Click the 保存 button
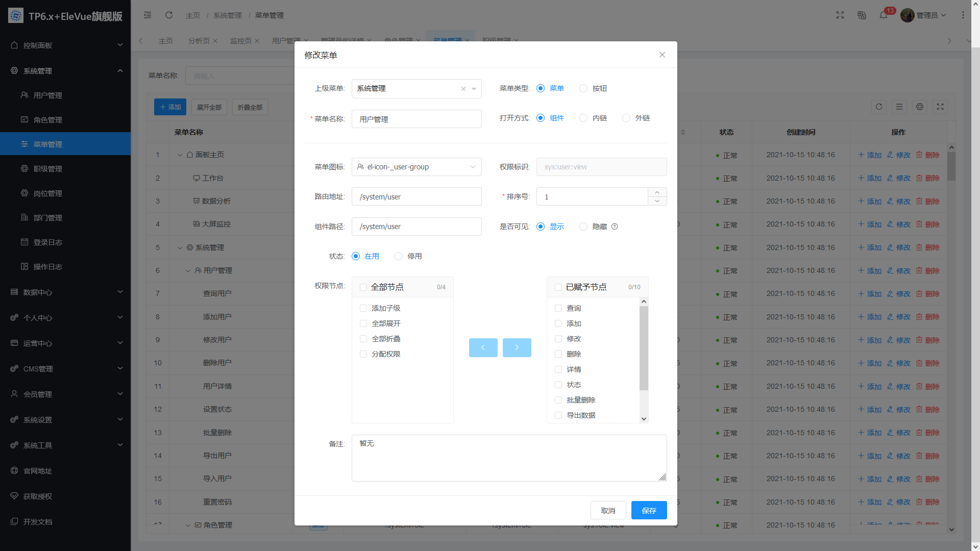Viewport: 980px width, 551px height. 649,510
